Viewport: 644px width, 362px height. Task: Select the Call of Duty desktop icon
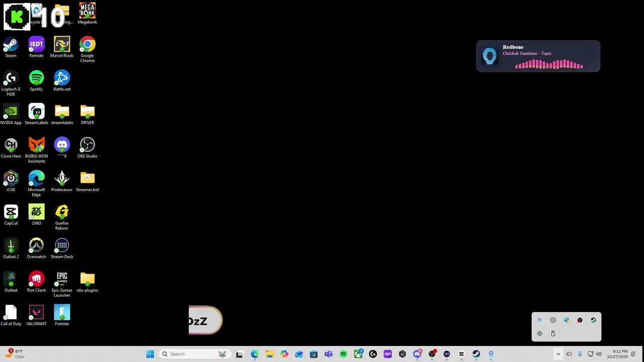[x=11, y=315]
